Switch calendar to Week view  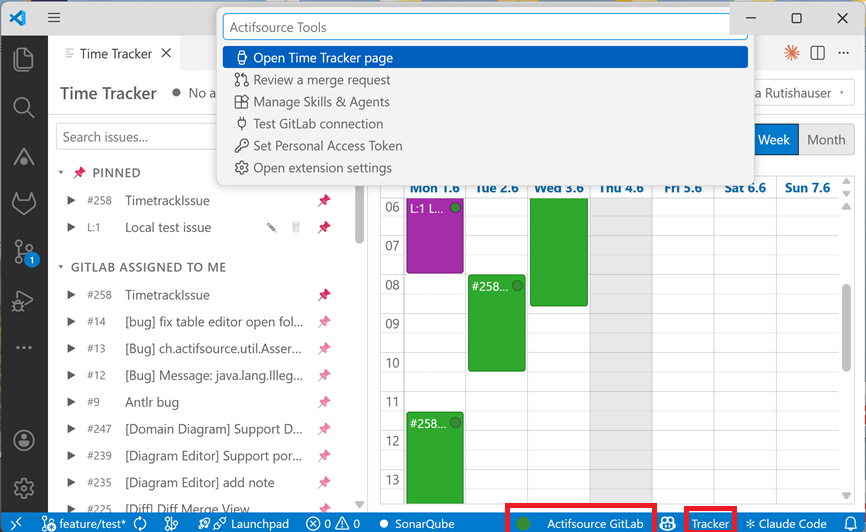(x=775, y=140)
